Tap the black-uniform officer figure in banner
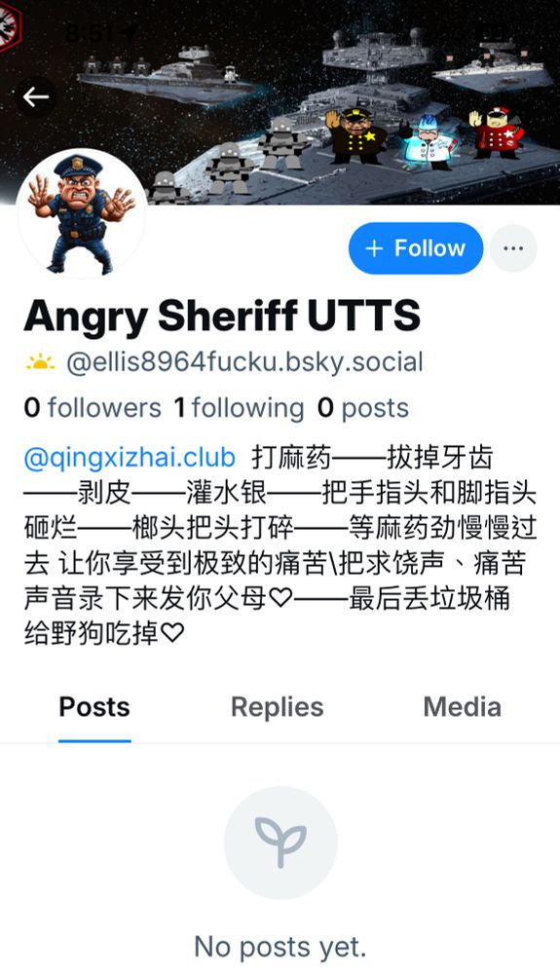The width and height of the screenshot is (560, 974). coord(355,135)
